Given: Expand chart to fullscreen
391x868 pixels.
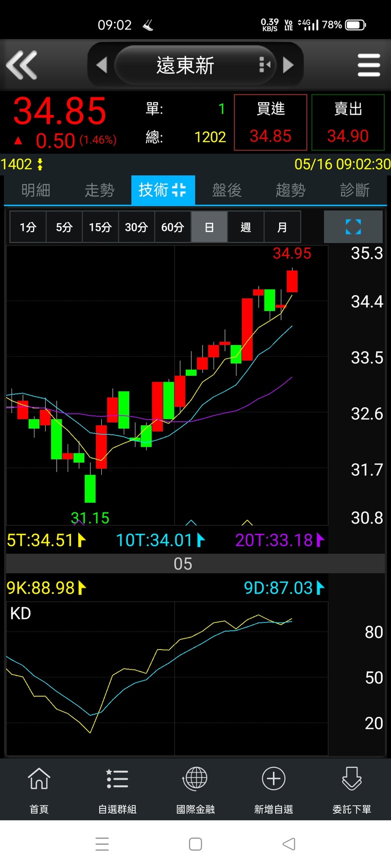Looking at the screenshot, I should click(x=353, y=227).
